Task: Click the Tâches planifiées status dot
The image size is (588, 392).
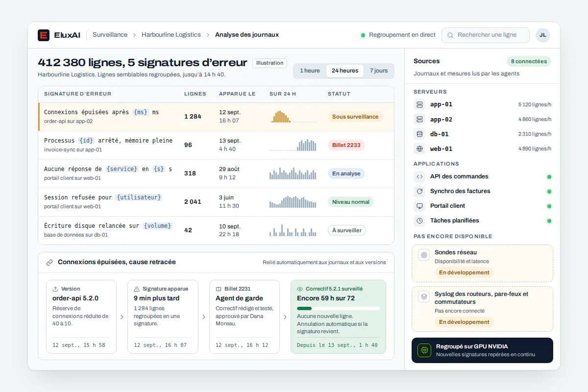Action: 549,220
